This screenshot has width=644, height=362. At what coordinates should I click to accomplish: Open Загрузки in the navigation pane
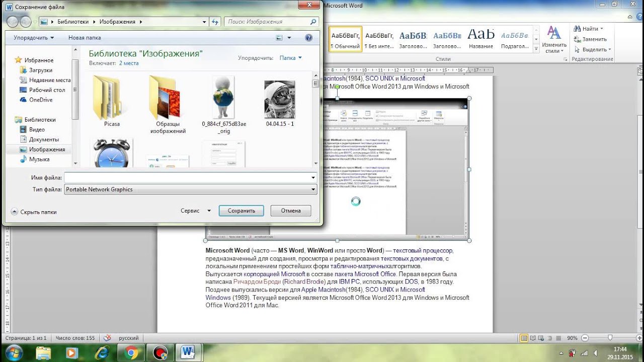tap(40, 70)
